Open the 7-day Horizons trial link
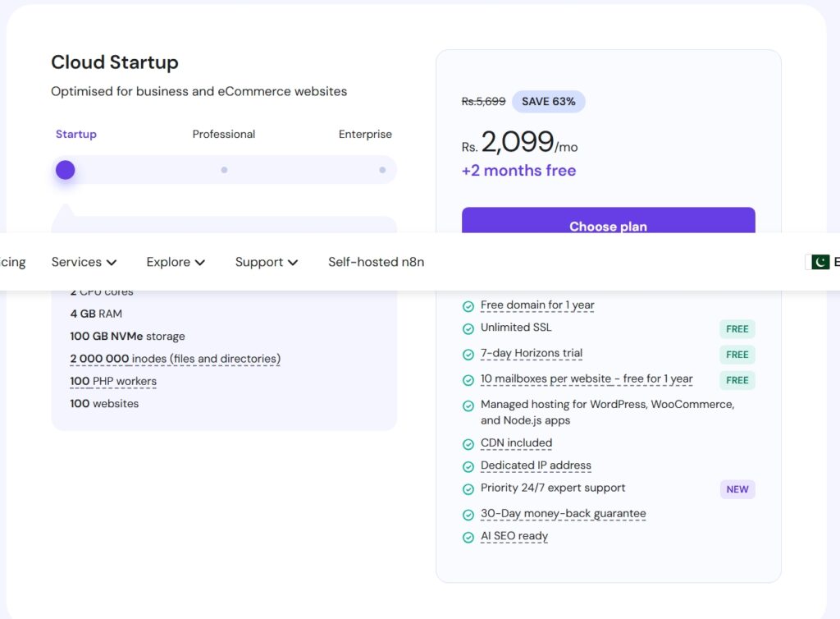Screen dimensions: 840x619 point(532,353)
